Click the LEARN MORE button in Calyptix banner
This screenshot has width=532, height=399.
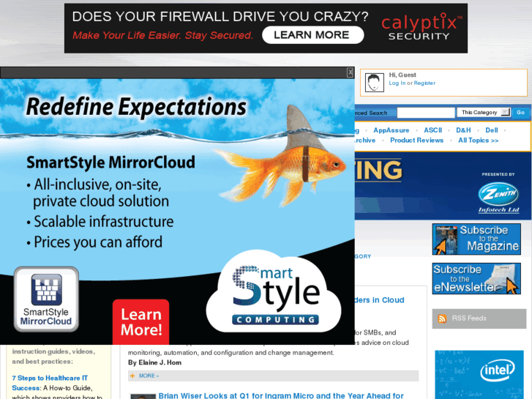(312, 35)
